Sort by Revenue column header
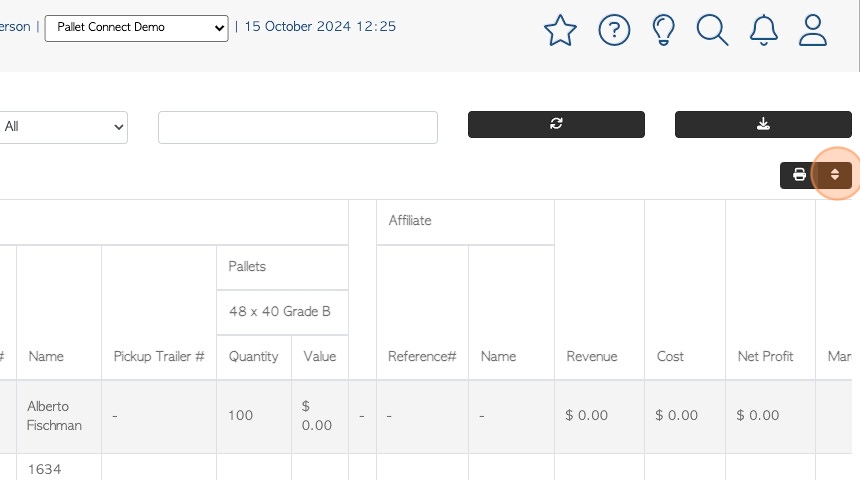 [592, 357]
